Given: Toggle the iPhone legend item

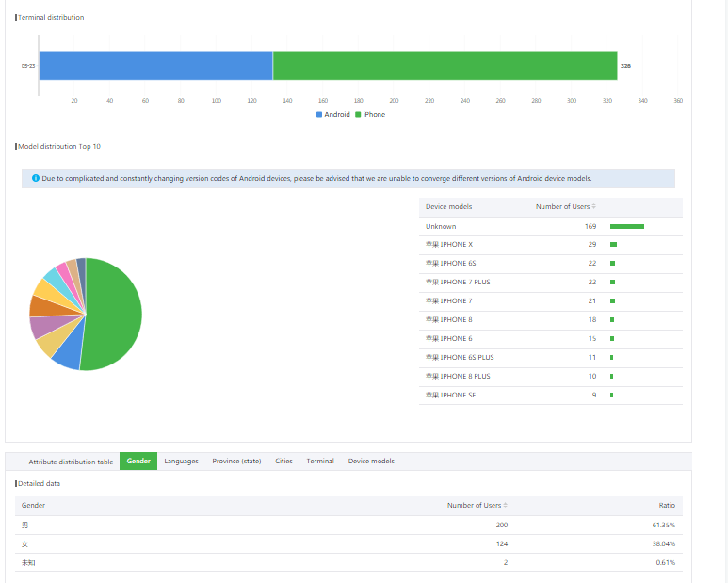Looking at the screenshot, I should (x=369, y=114).
